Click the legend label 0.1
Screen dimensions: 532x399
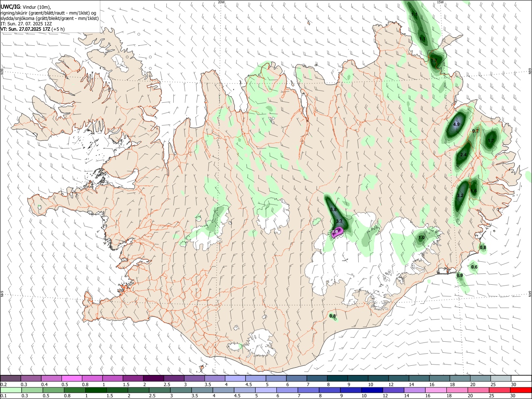pyautogui.click(x=3, y=396)
